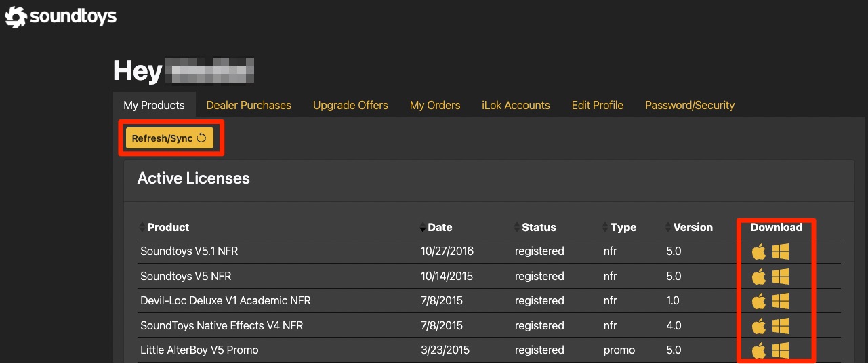The width and height of the screenshot is (868, 364).
Task: Click the version 4.0 cell
Action: [674, 325]
